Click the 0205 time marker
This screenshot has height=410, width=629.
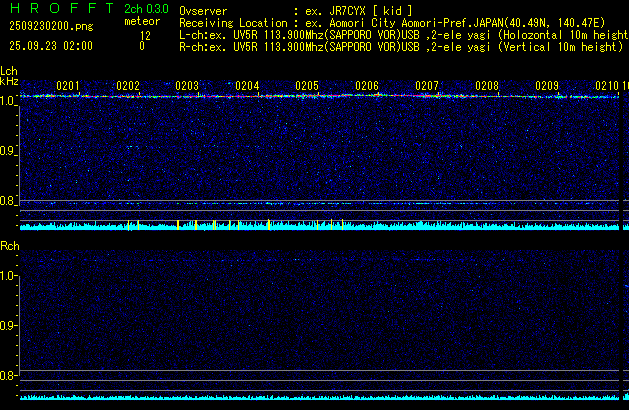click(x=307, y=86)
